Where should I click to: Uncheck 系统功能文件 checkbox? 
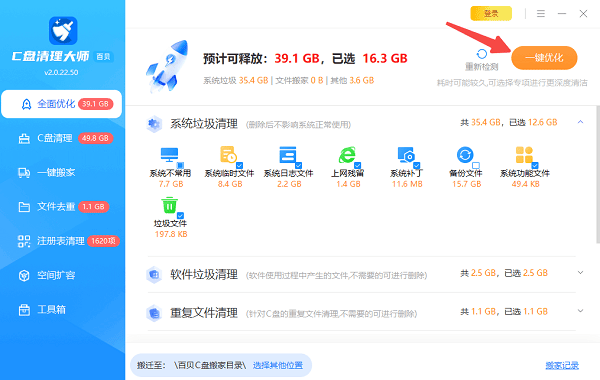(535, 166)
